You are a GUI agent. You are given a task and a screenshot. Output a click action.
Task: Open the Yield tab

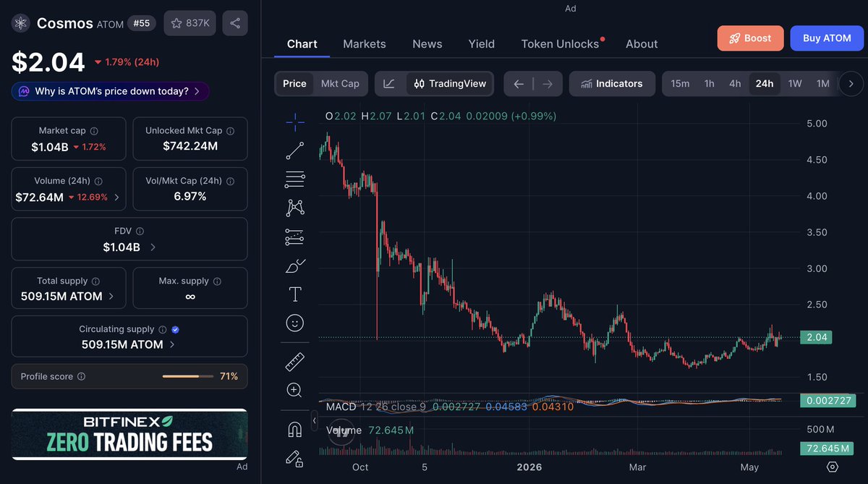[482, 44]
